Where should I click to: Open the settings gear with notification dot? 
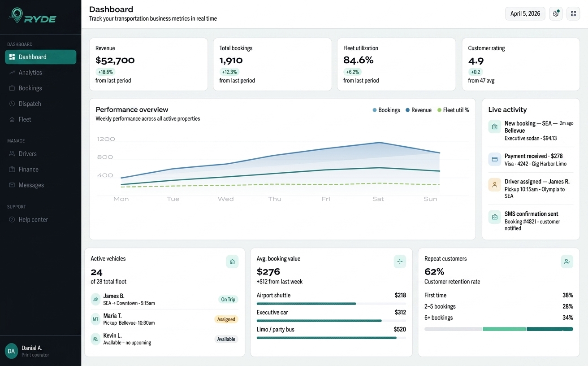pos(556,13)
